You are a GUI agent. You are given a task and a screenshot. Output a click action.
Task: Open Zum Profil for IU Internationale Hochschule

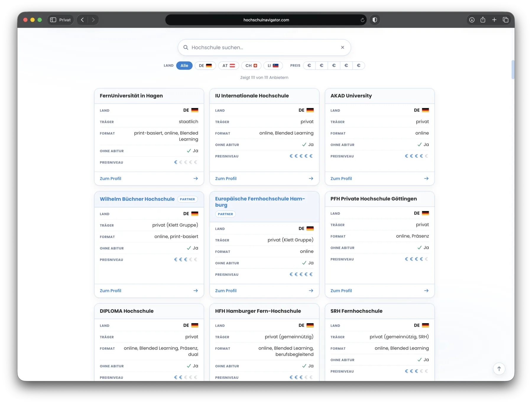coord(226,178)
